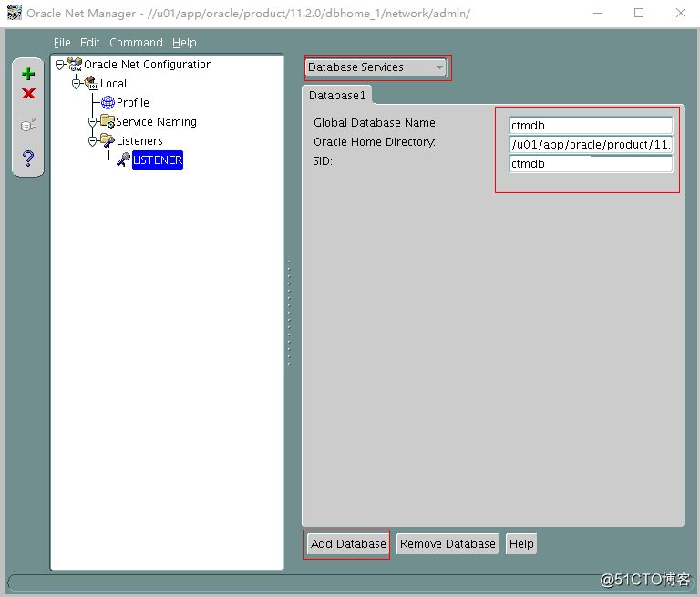700x597 pixels.
Task: Collapse the Oracle Net Configuration root node
Action: click(60, 66)
